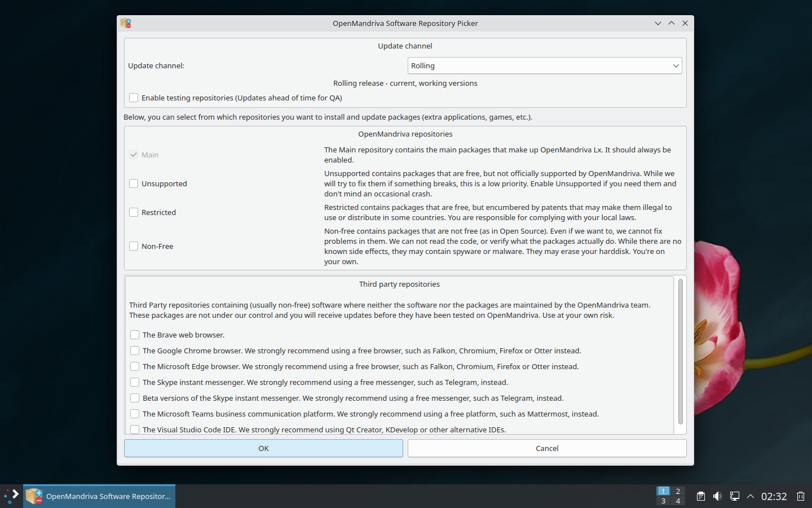Click the Restricted description paragraph
Image resolution: width=812 pixels, height=508 pixels.
point(498,212)
